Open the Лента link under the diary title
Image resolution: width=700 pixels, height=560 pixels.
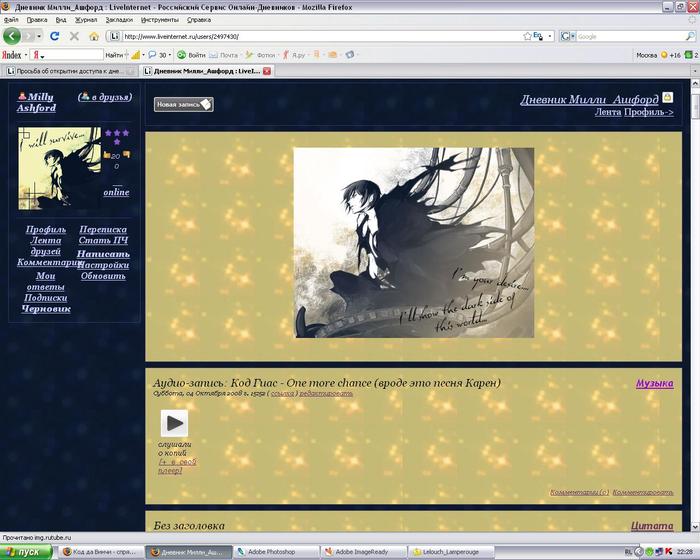click(608, 112)
